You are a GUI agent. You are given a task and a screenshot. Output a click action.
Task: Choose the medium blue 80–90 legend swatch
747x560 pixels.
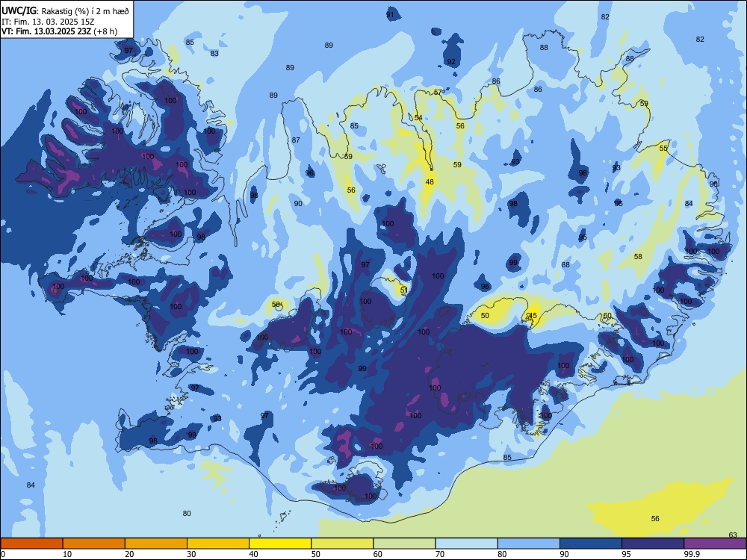(x=529, y=544)
